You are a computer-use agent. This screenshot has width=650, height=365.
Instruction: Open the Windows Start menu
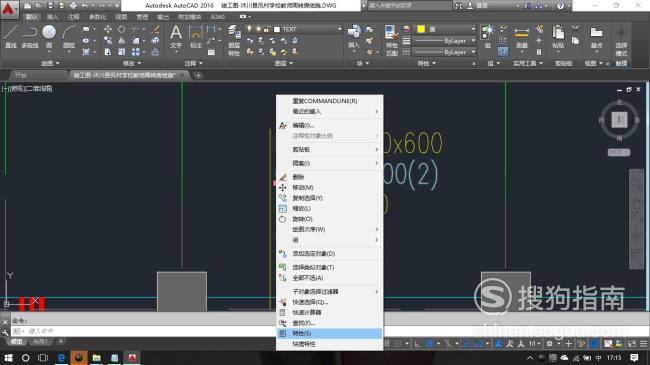[8, 358]
